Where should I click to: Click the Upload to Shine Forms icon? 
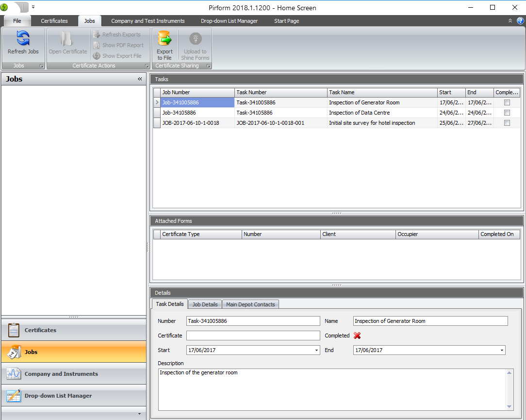(x=195, y=39)
